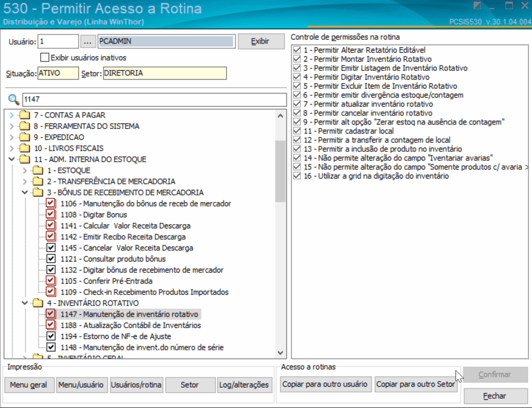The width and height of the screenshot is (532, 408).
Task: Click the Usuários/rotina print button
Action: point(136,385)
